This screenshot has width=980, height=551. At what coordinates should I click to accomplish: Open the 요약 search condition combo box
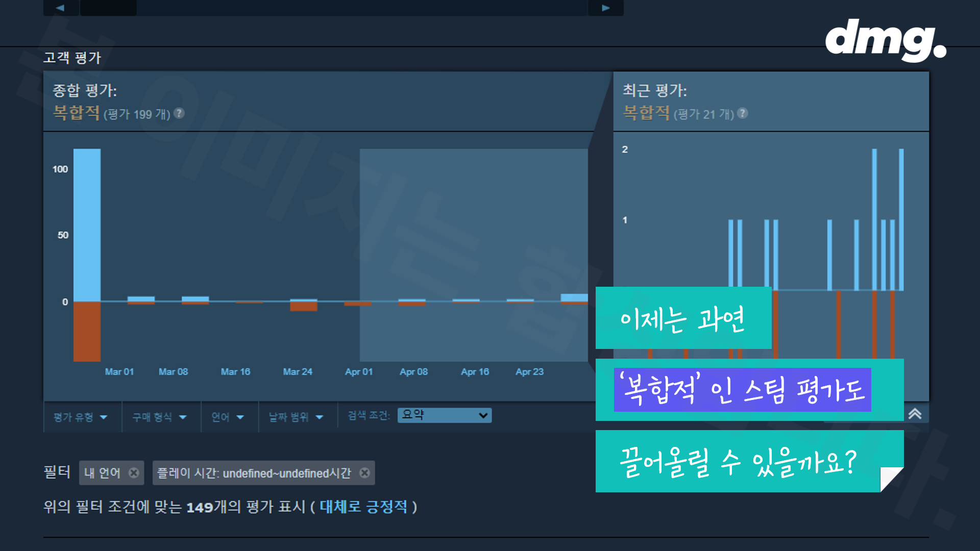[444, 415]
